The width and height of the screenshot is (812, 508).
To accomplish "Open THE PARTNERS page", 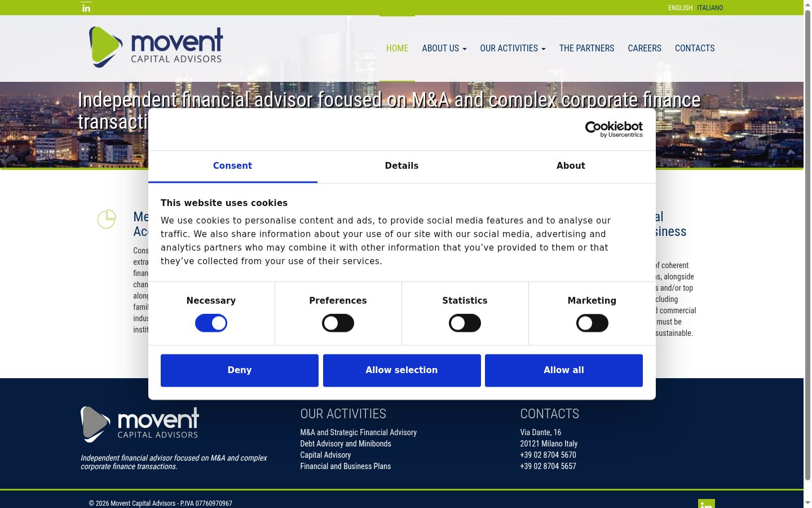I will pos(586,49).
